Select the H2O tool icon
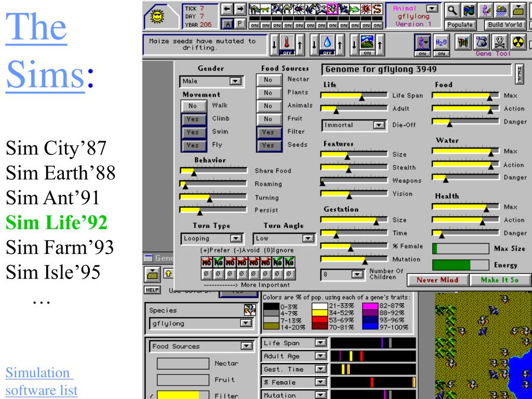The image size is (532, 399). 442,43
